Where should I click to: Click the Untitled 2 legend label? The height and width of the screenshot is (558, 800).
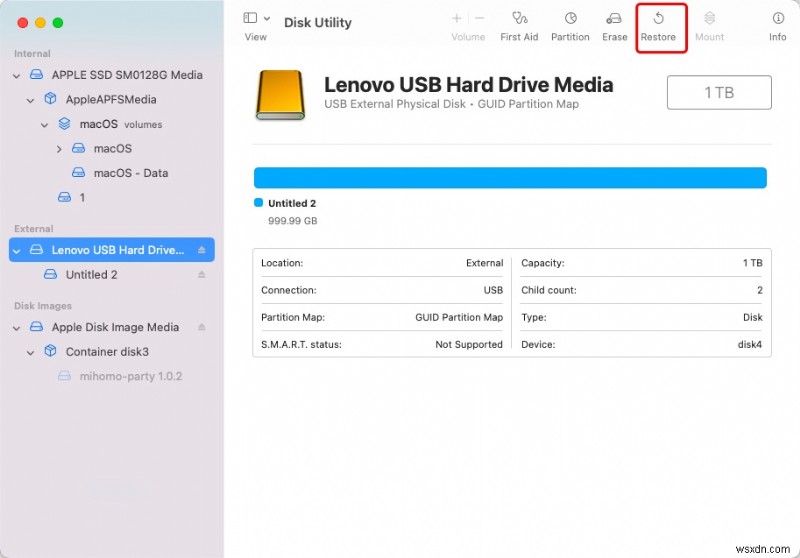[x=292, y=203]
